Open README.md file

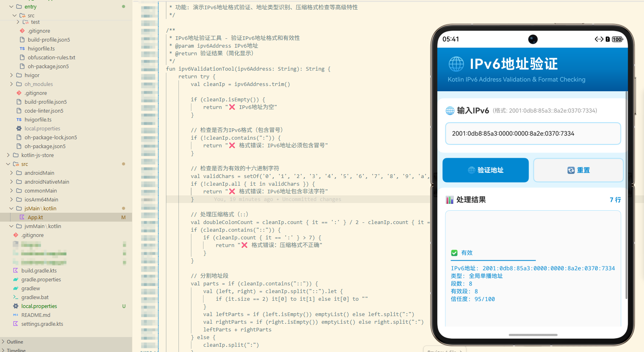[x=36, y=315]
